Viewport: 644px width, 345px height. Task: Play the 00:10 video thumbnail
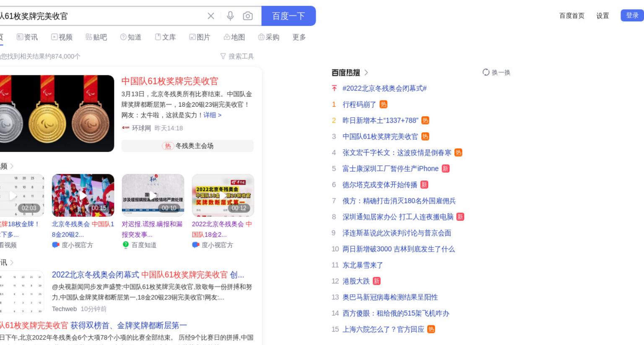pyautogui.click(x=153, y=195)
